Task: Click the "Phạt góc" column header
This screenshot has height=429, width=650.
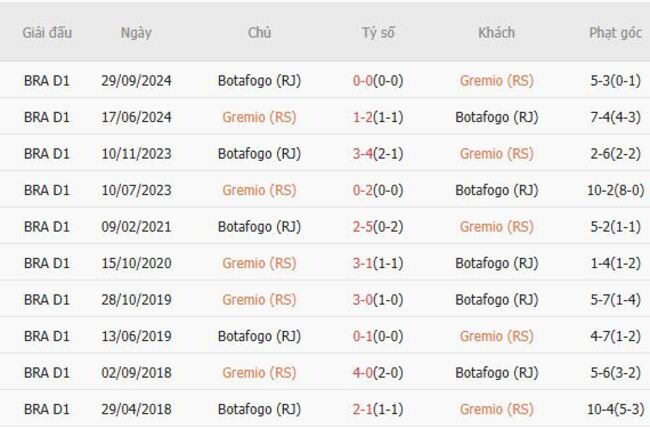Action: point(615,32)
